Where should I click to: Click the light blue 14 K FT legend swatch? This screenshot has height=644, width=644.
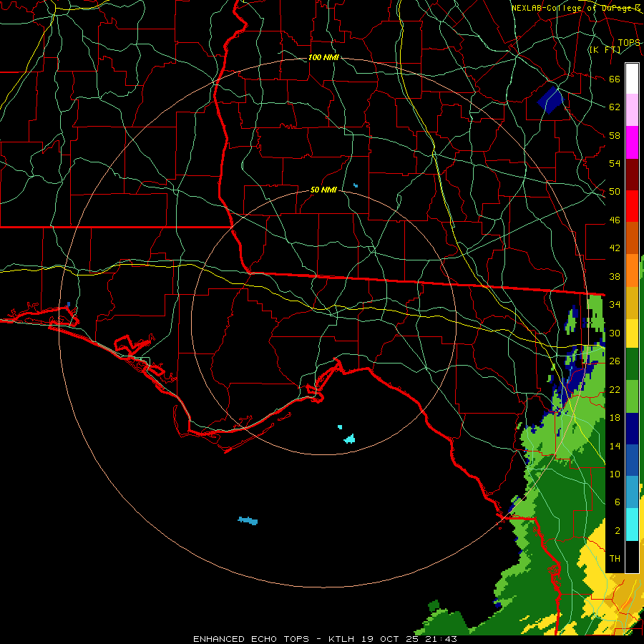632,492
